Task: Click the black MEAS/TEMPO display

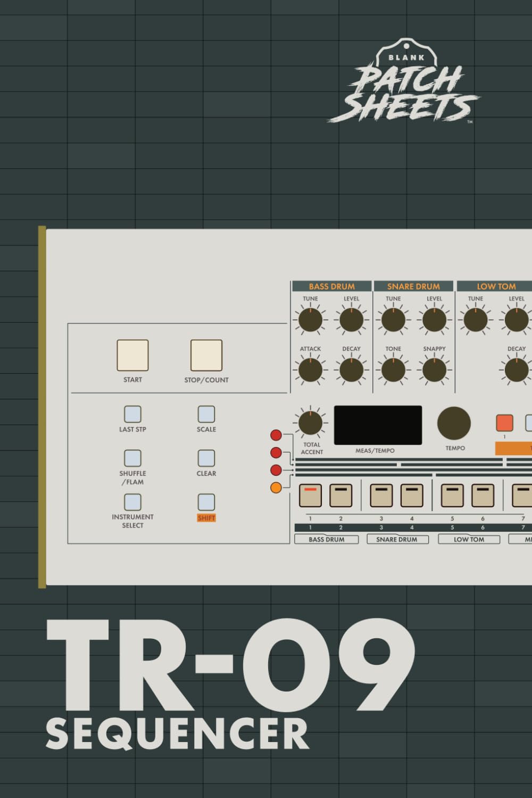Action: [378, 425]
